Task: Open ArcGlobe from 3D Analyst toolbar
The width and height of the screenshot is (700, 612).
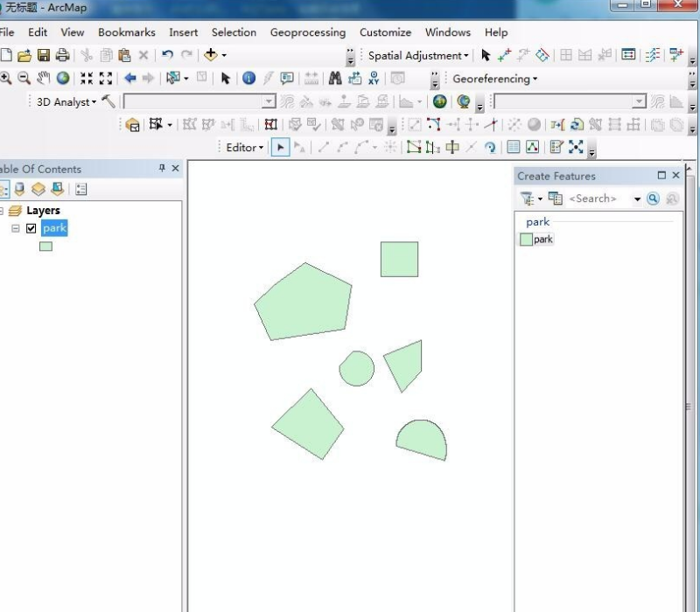Action: (464, 101)
